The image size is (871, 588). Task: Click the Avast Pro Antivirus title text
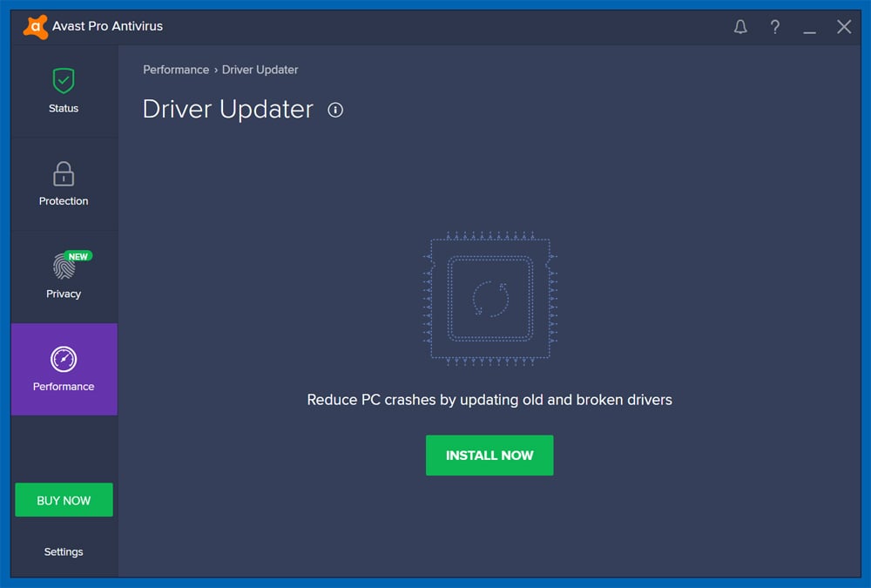[x=107, y=26]
